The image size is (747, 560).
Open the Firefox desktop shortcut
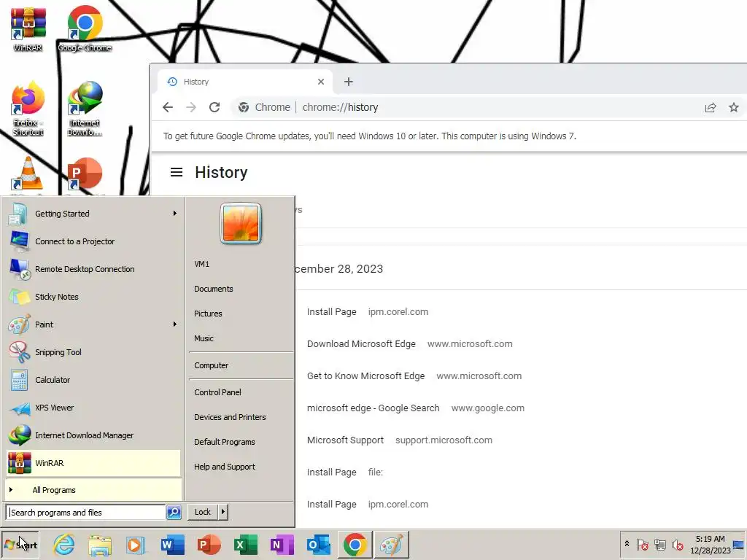tap(28, 109)
